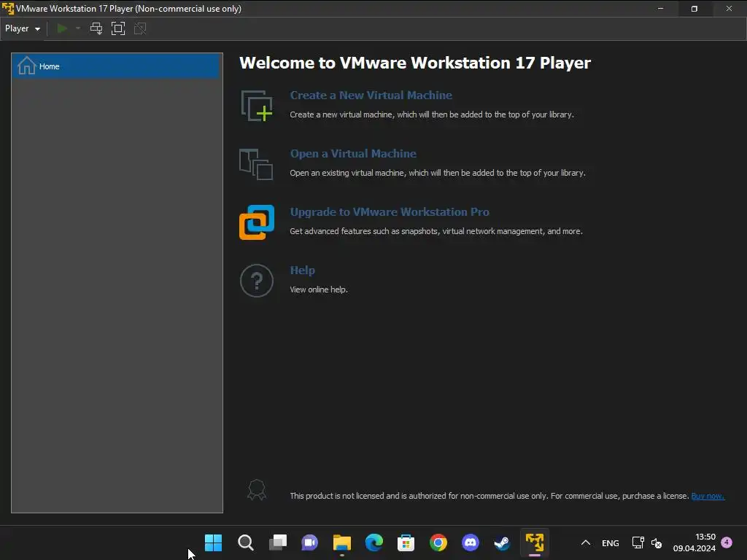Screen dimensions: 747x560
Task: Launch Microsoft Edge from the taskbar
Action: [374, 542]
